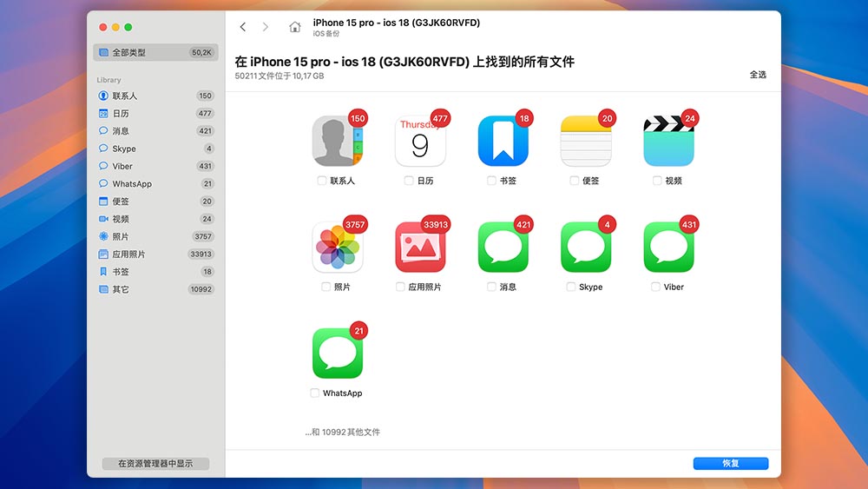Click the back navigation arrow
The image size is (868, 489).
coord(242,27)
